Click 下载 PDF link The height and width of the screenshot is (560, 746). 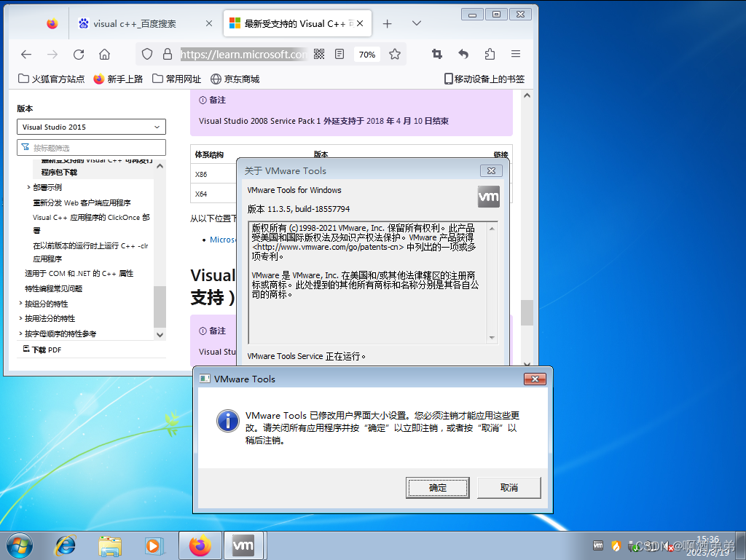pos(42,350)
